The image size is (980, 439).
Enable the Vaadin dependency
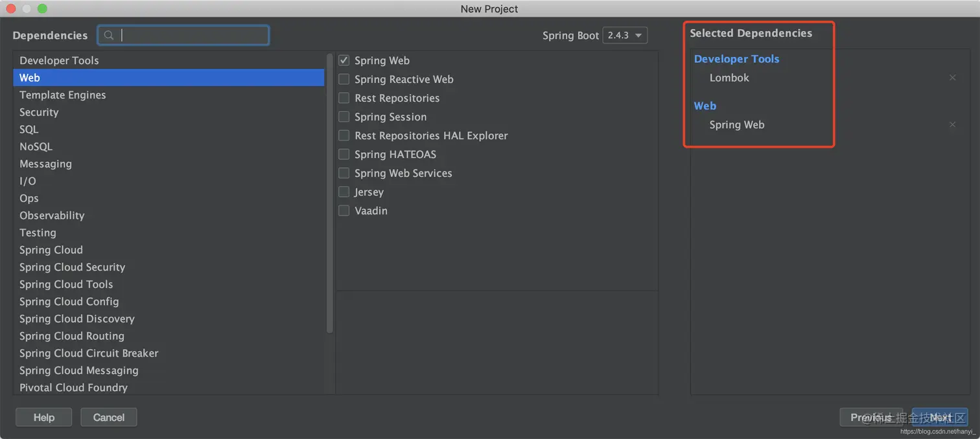coord(344,210)
